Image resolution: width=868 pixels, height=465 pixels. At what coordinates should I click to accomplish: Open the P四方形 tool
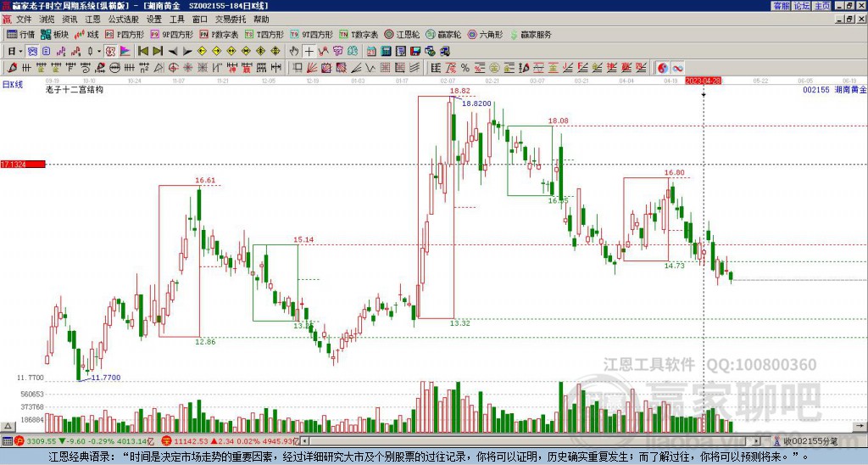pyautogui.click(x=125, y=34)
